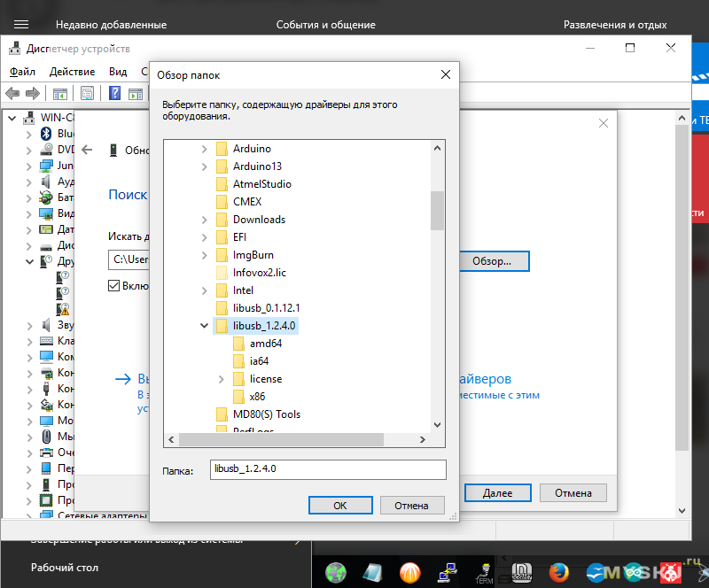
Task: Open Firefox from the taskbar
Action: pyautogui.click(x=559, y=573)
